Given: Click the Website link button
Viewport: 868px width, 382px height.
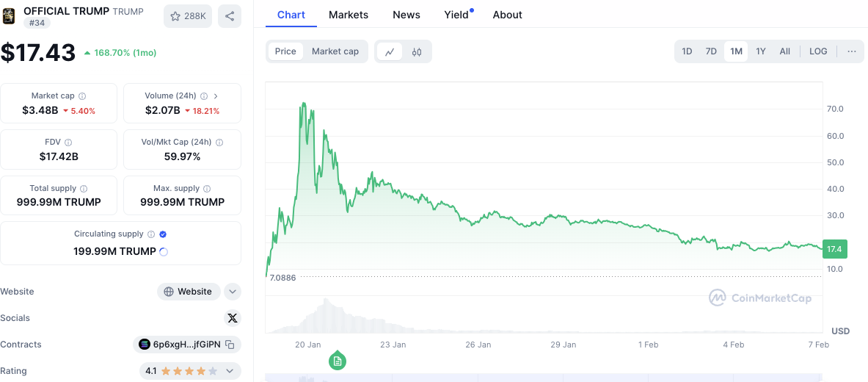Looking at the screenshot, I should tap(189, 292).
